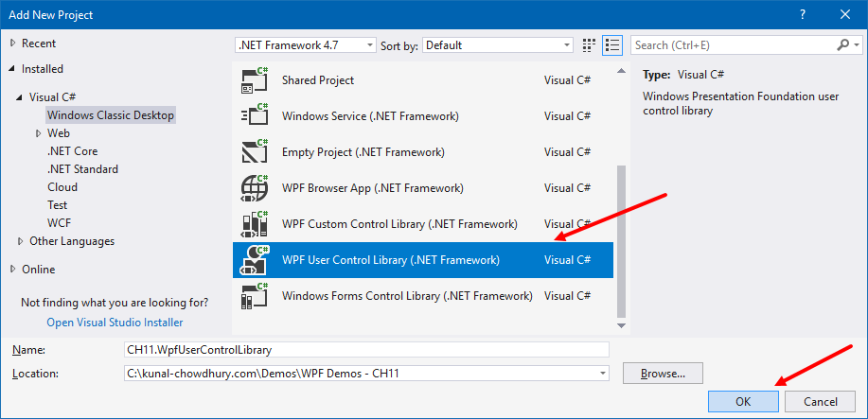Click the search magnifier icon
The width and height of the screenshot is (868, 419).
(842, 44)
